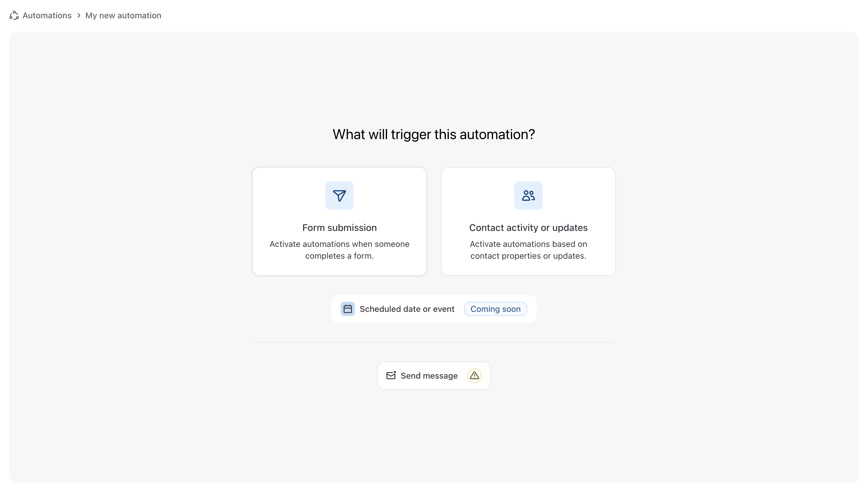
Task: Click the trigger question heading
Action: [x=434, y=134]
